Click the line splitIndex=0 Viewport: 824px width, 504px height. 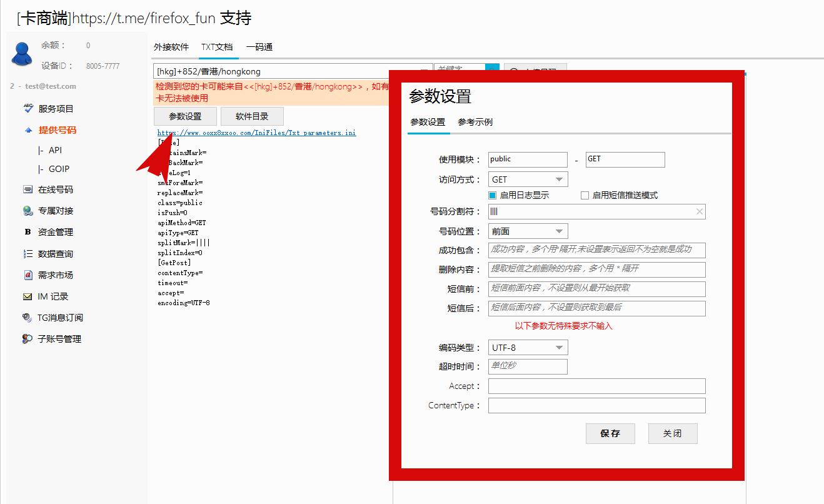point(180,253)
